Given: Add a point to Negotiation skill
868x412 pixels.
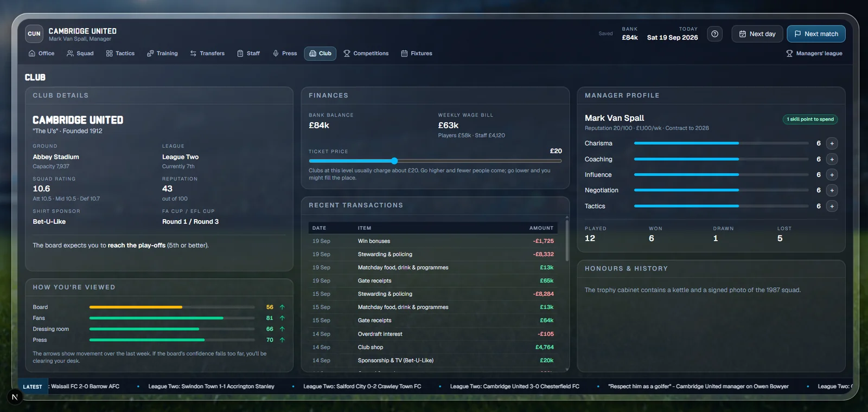Looking at the screenshot, I should [x=832, y=190].
